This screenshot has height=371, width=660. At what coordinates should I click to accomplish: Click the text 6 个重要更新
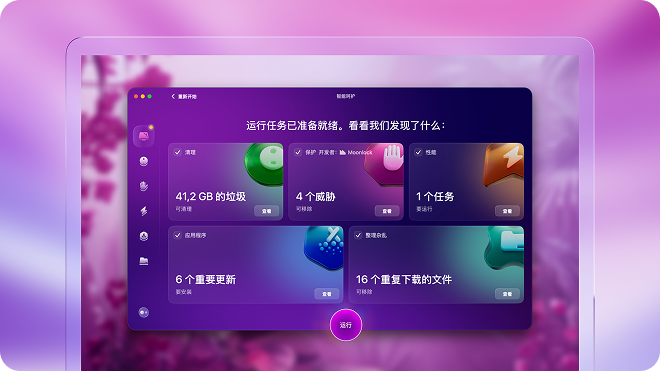point(205,280)
